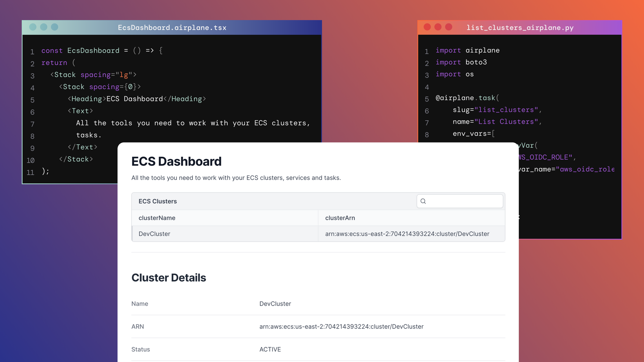Click the clusterArn column header
The height and width of the screenshot is (362, 644).
tap(340, 218)
